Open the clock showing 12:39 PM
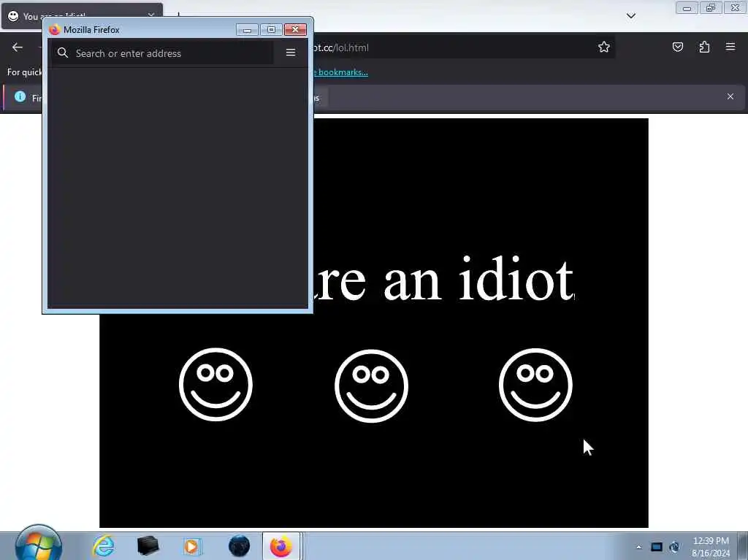This screenshot has width=748, height=560. 711,547
